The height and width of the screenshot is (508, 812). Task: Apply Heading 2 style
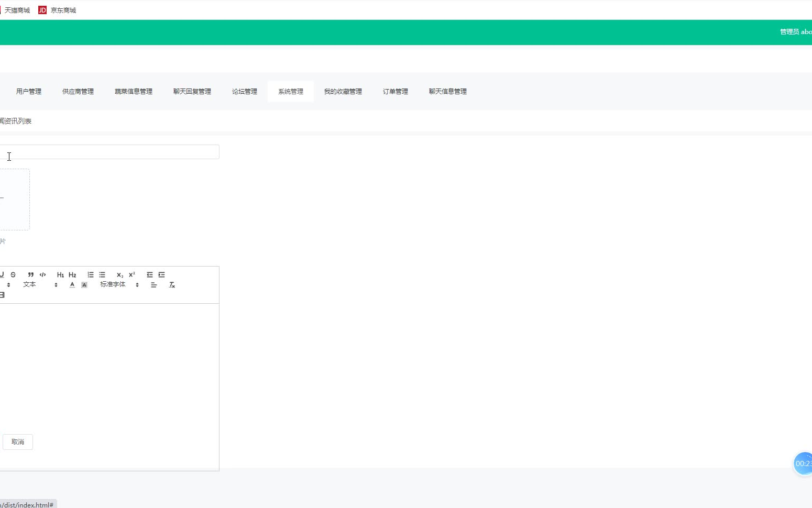tap(72, 275)
